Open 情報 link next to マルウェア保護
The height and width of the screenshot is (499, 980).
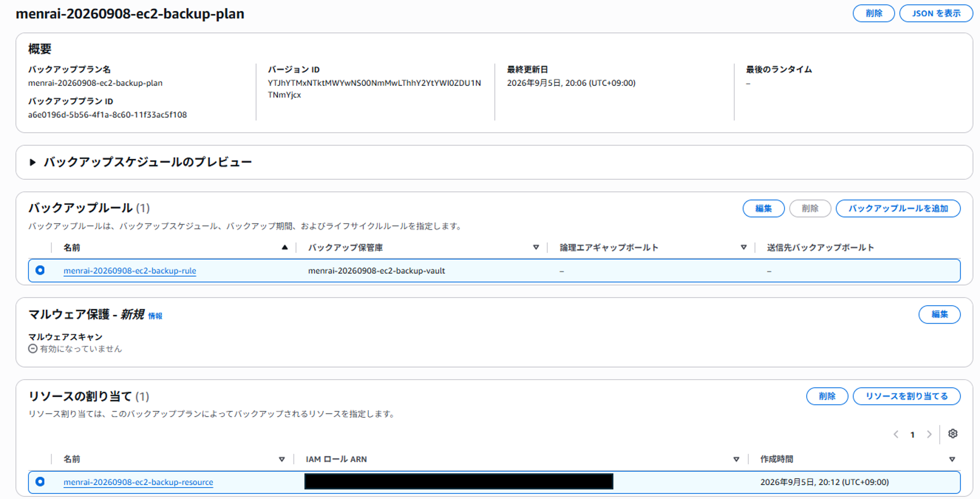[x=155, y=316]
